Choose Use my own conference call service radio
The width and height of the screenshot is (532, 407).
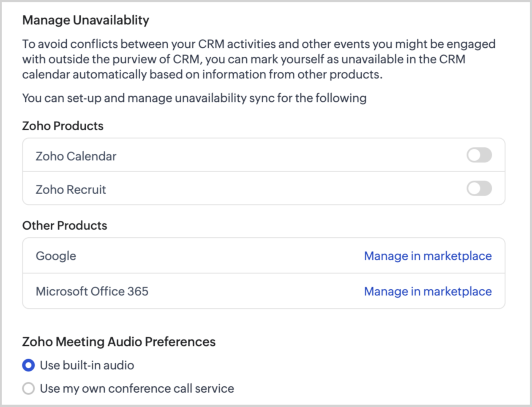28,388
